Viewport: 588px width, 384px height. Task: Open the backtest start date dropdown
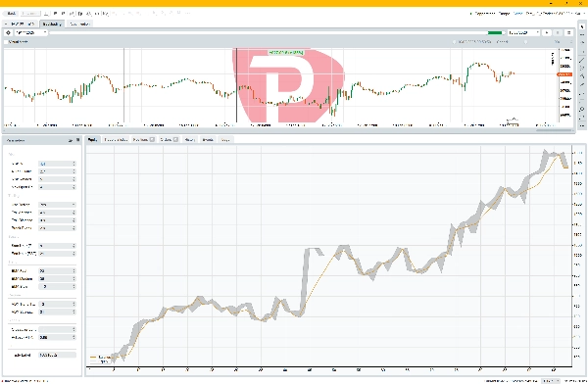(x=31, y=32)
